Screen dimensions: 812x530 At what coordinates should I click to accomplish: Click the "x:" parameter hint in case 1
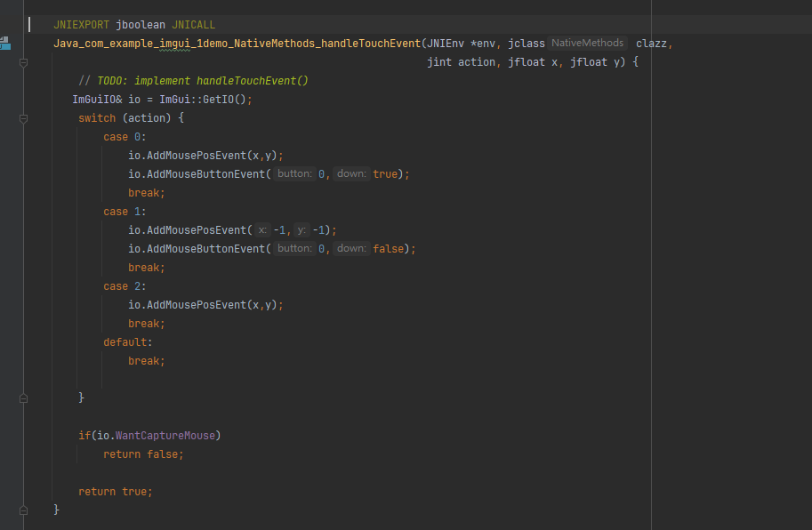click(x=262, y=230)
